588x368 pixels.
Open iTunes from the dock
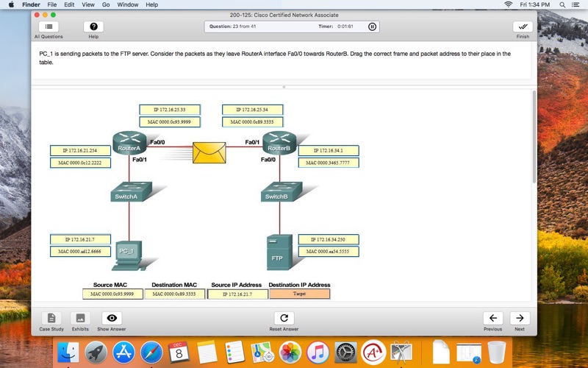click(318, 353)
